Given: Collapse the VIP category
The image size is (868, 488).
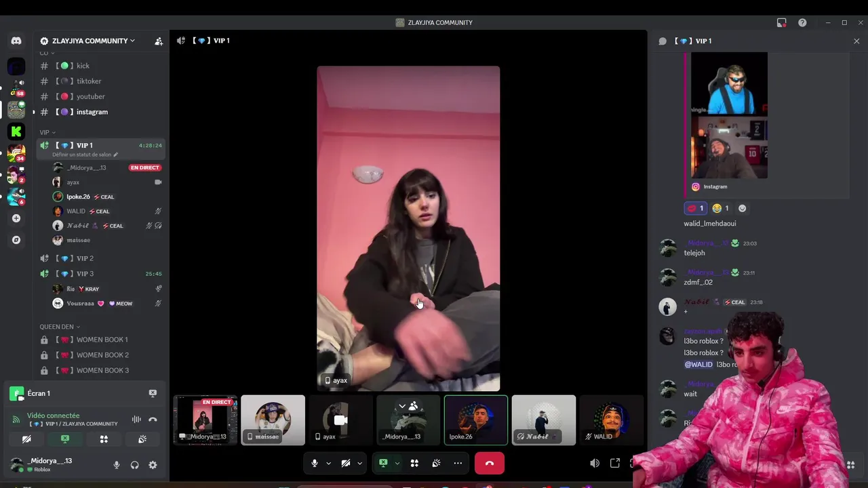Looking at the screenshot, I should click(x=47, y=132).
